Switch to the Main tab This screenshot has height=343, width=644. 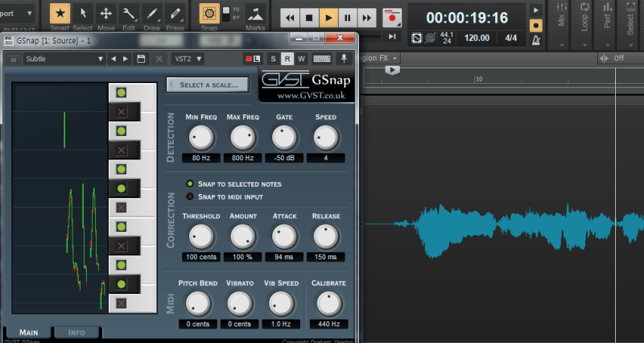click(x=28, y=333)
